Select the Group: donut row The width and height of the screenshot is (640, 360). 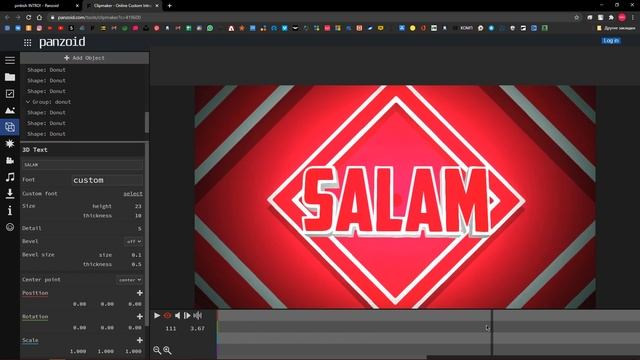click(82, 102)
